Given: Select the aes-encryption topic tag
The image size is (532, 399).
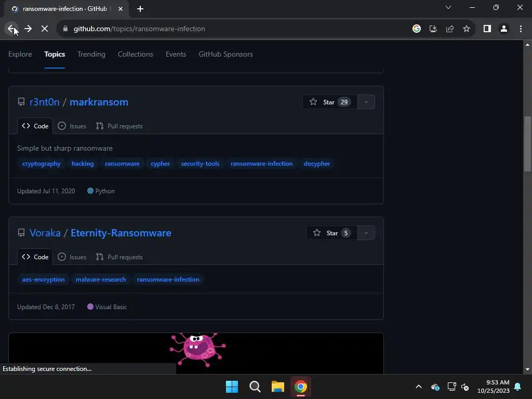Looking at the screenshot, I should 43,279.
